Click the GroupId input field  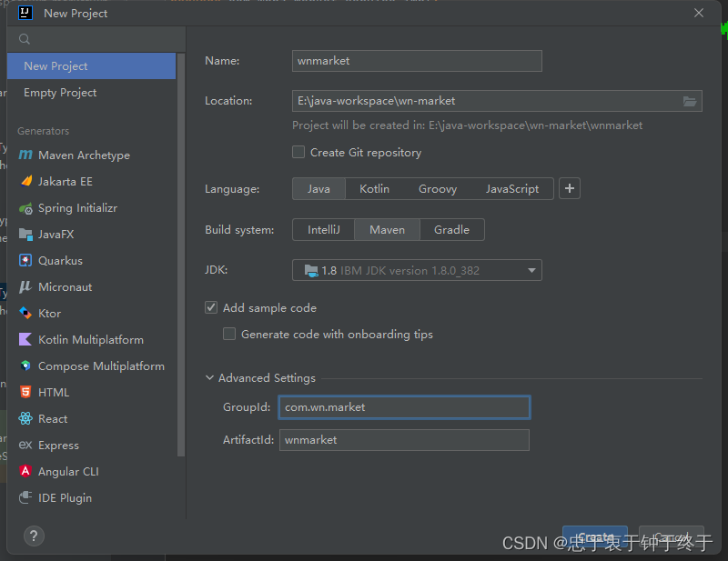(404, 407)
